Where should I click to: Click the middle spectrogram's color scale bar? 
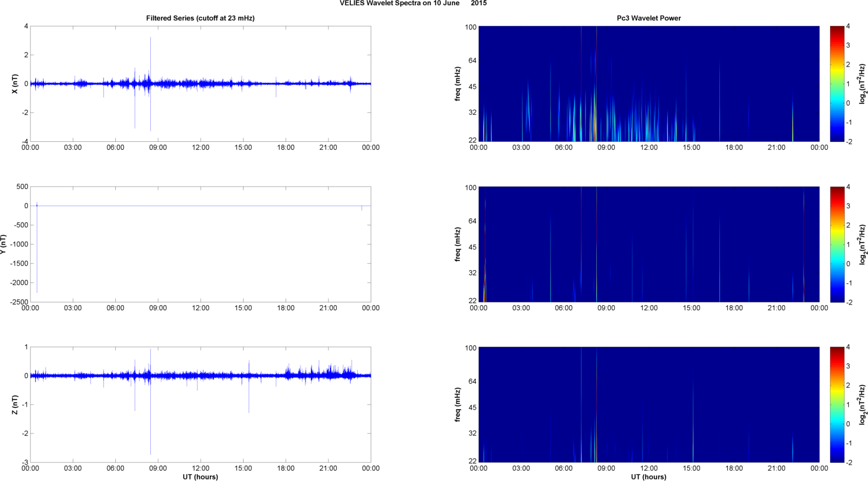[x=837, y=244]
